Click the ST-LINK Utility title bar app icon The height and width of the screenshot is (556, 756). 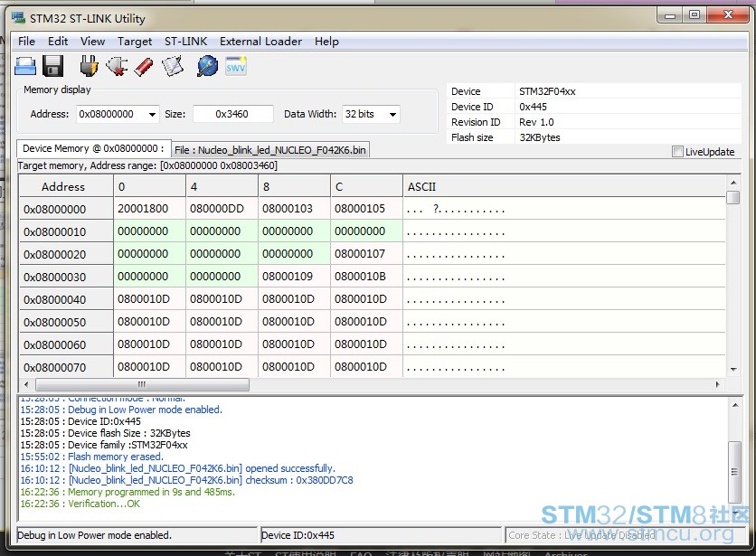tap(18, 18)
